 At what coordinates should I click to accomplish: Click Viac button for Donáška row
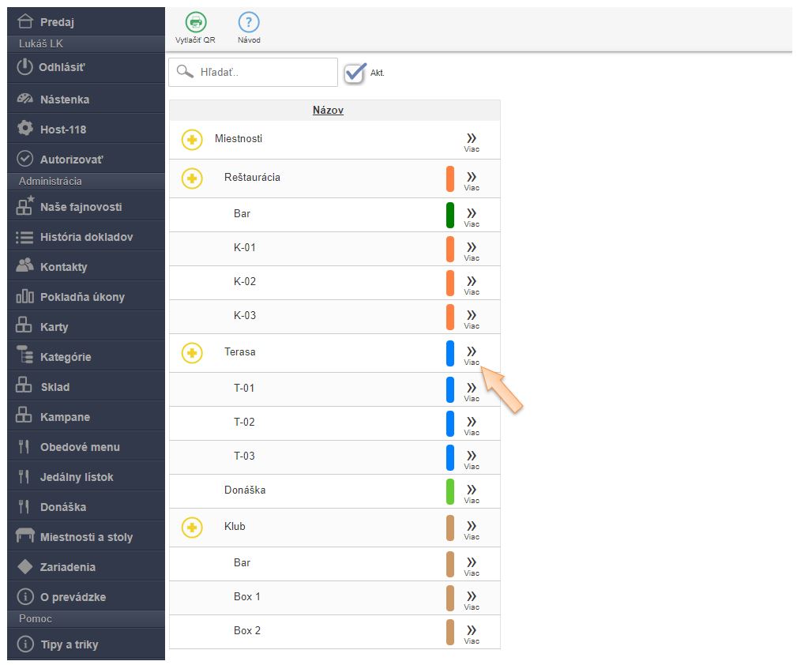pos(472,492)
